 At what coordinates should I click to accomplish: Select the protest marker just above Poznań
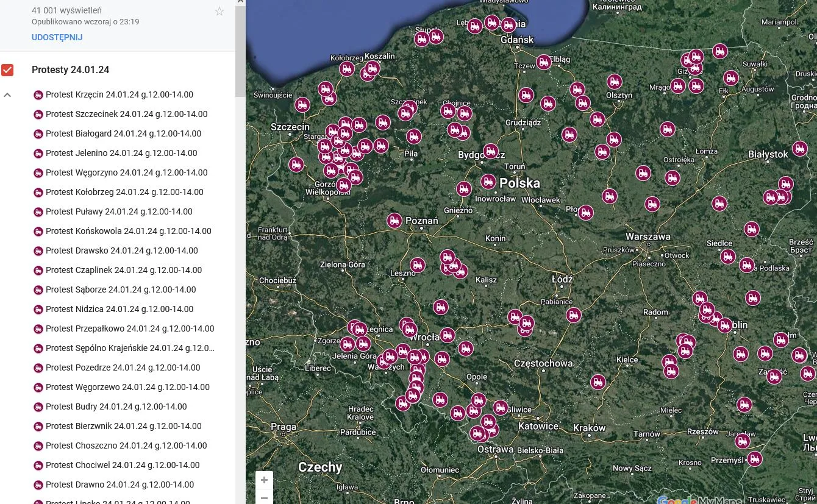click(x=394, y=221)
